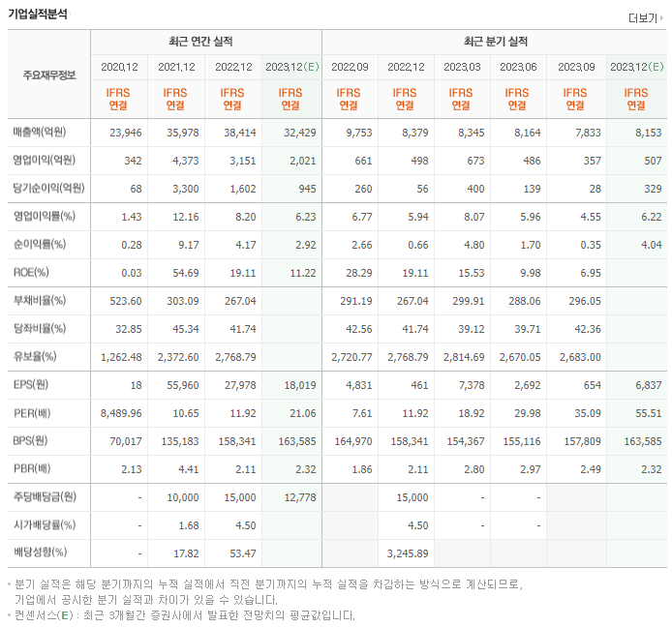
Task: Click the operating profit value 4,373
Action: tap(186, 161)
